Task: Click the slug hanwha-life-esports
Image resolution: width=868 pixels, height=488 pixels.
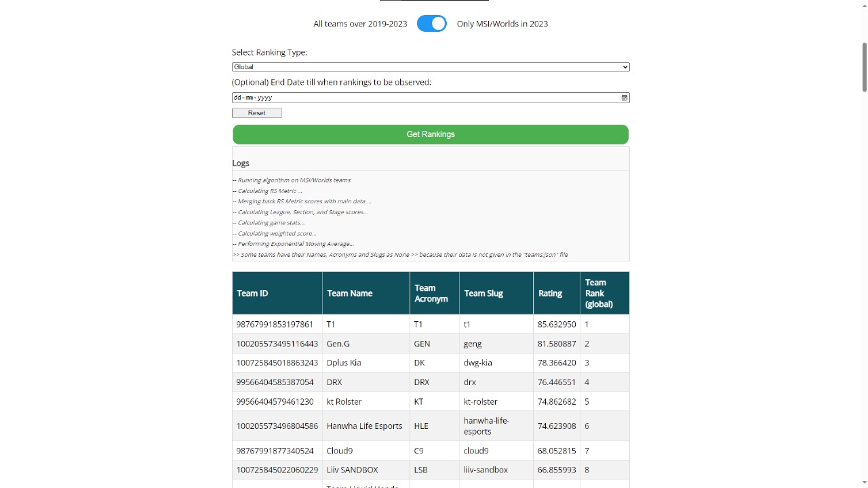Action: pos(487,426)
